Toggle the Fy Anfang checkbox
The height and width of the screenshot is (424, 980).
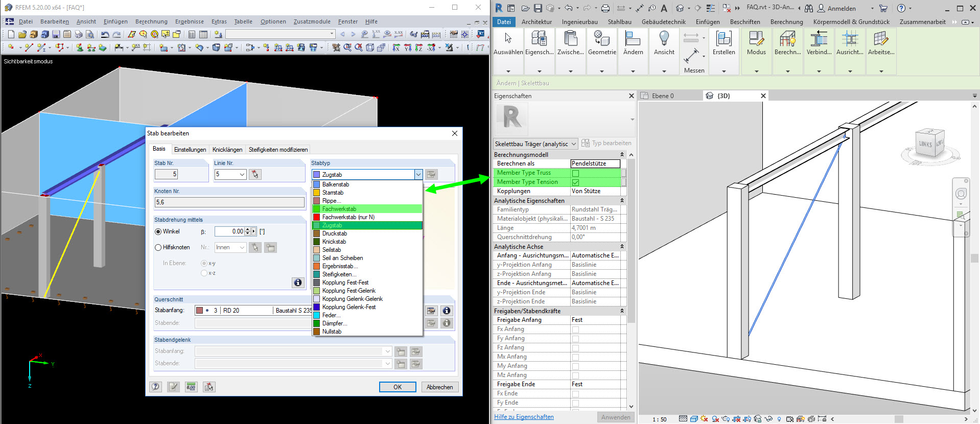[576, 339]
